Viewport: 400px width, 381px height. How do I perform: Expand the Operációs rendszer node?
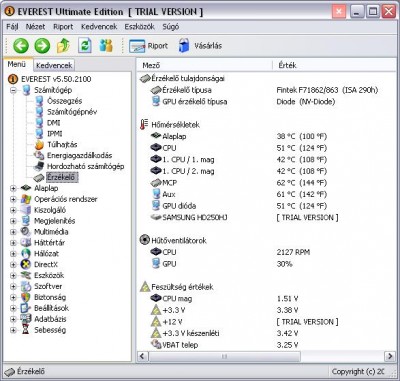click(x=13, y=199)
